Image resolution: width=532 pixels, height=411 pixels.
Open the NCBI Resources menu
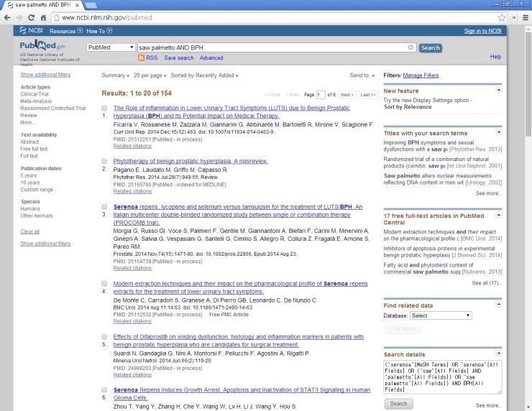[65, 31]
